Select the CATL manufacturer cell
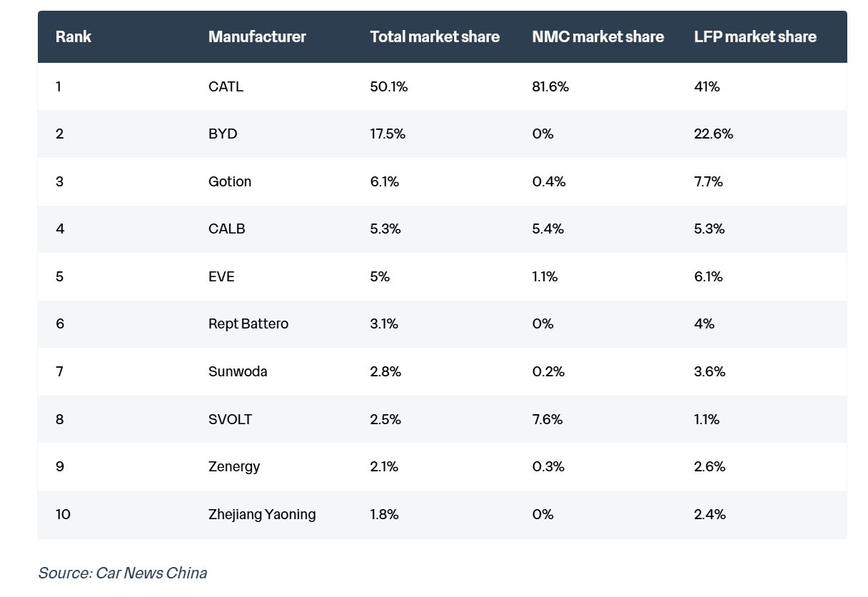Viewport: 868px width, 597px height. [226, 86]
